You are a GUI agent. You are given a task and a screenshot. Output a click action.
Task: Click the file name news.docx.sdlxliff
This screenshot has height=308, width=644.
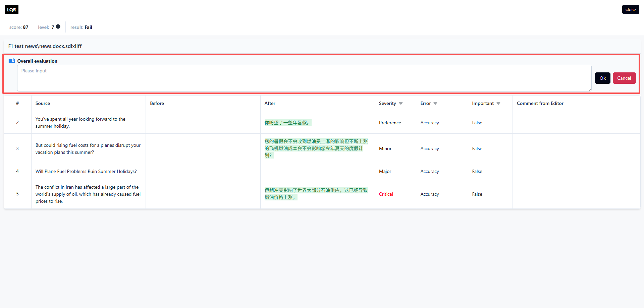pyautogui.click(x=45, y=46)
